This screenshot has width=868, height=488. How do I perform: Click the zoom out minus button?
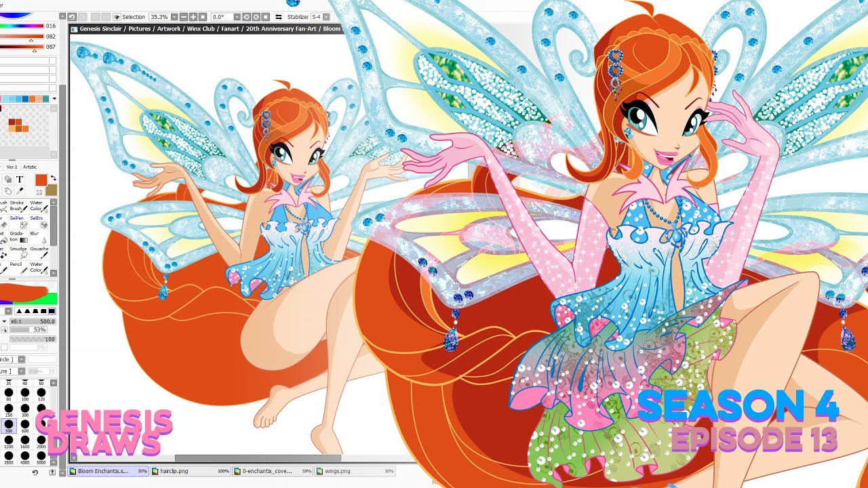coord(184,16)
